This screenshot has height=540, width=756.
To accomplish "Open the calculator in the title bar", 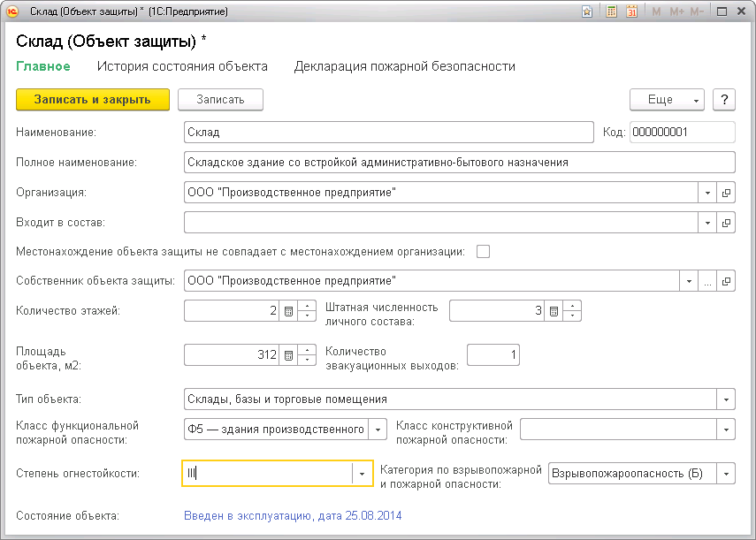I will pos(611,12).
